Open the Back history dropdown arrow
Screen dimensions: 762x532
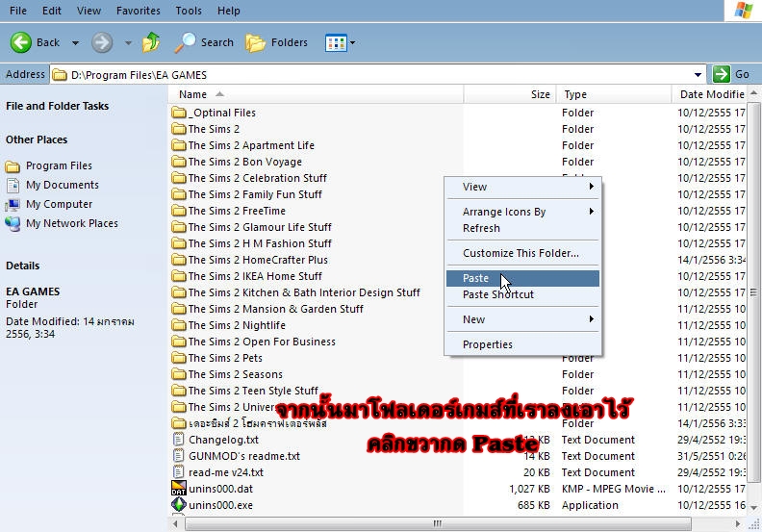tap(75, 42)
